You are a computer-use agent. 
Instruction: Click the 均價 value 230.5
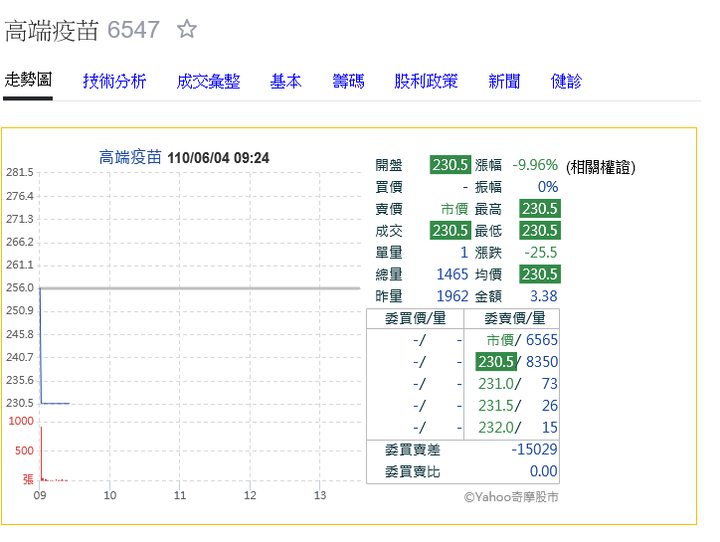click(540, 274)
